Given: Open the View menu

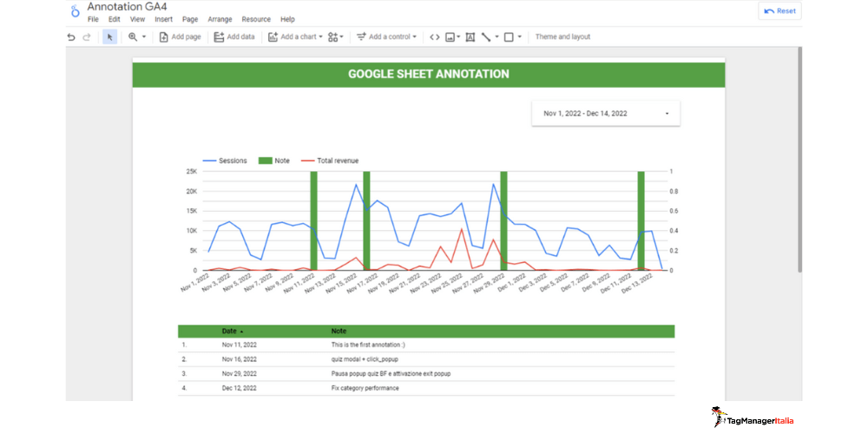Looking at the screenshot, I should 137,19.
